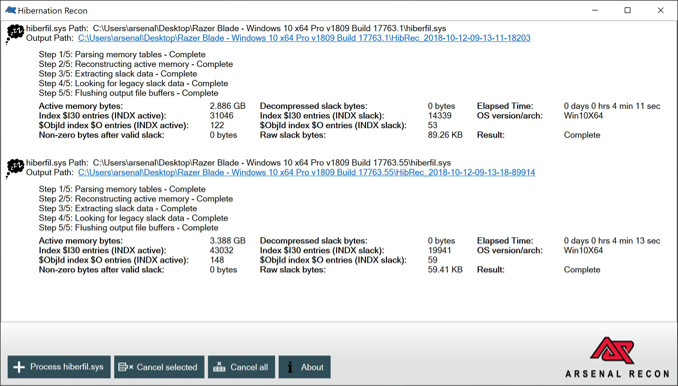678x386 pixels.
Task: Click the Cancel selected button
Action: click(x=159, y=367)
